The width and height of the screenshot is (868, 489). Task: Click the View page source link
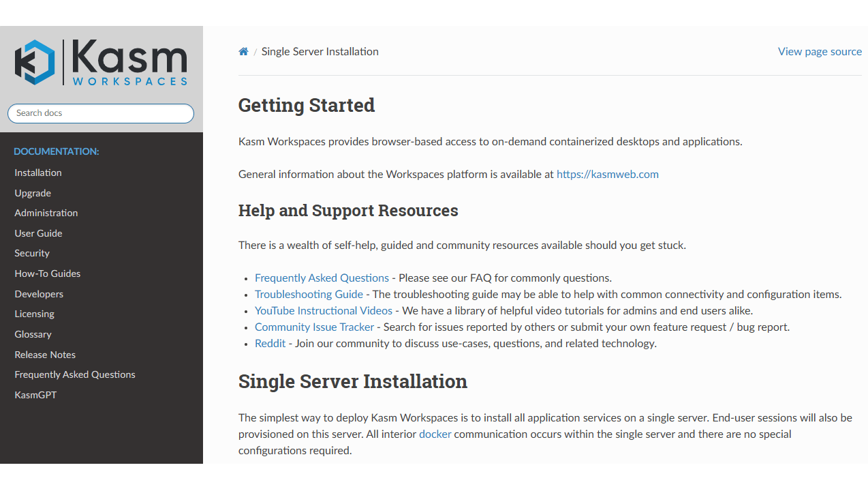[x=820, y=52]
